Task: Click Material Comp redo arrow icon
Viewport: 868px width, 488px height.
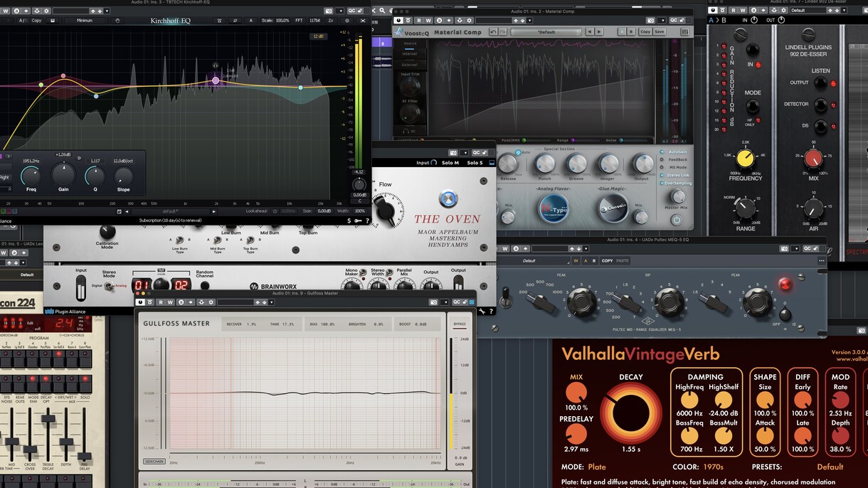Action: pyautogui.click(x=502, y=32)
